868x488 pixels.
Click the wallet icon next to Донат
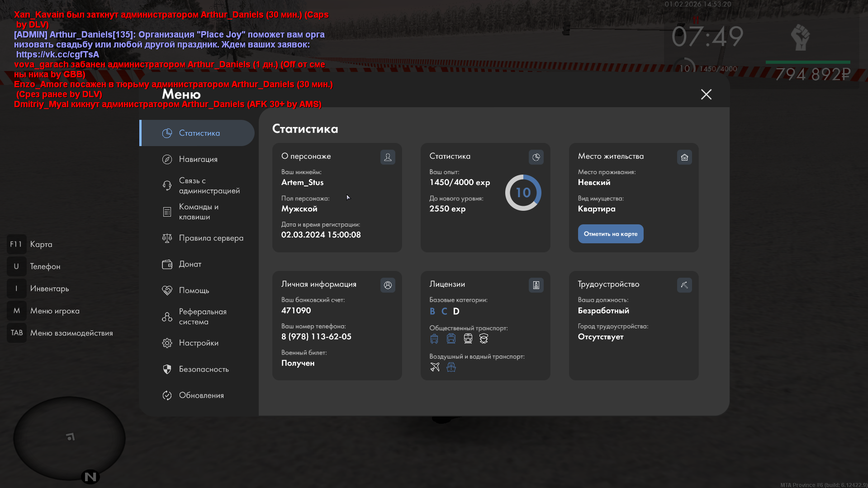pos(167,264)
